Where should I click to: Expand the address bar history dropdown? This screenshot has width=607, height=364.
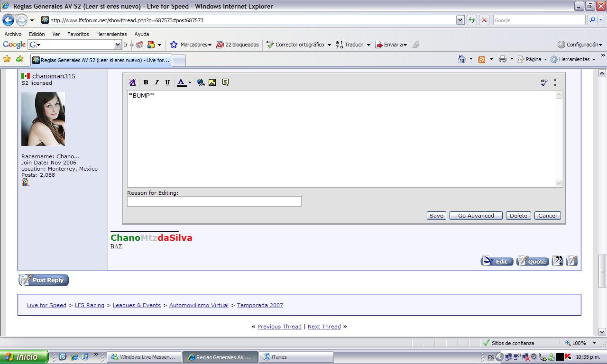pos(460,20)
